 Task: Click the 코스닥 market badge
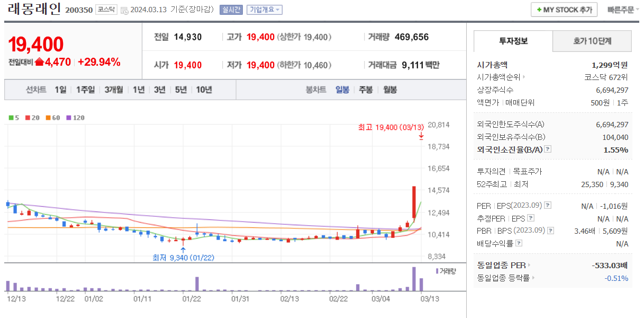(x=106, y=10)
